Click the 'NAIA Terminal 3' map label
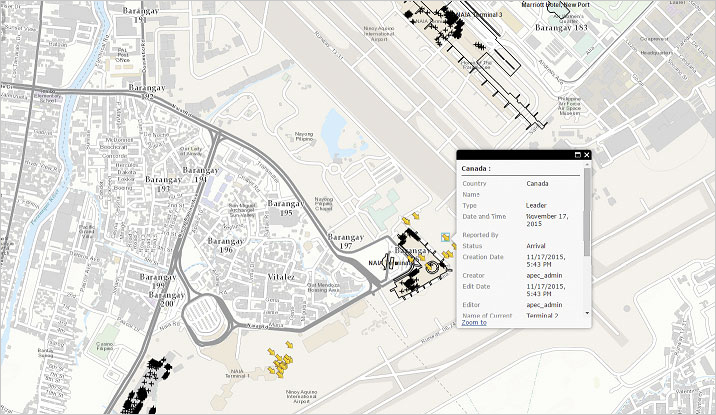This screenshot has width=716, height=415. (479, 15)
